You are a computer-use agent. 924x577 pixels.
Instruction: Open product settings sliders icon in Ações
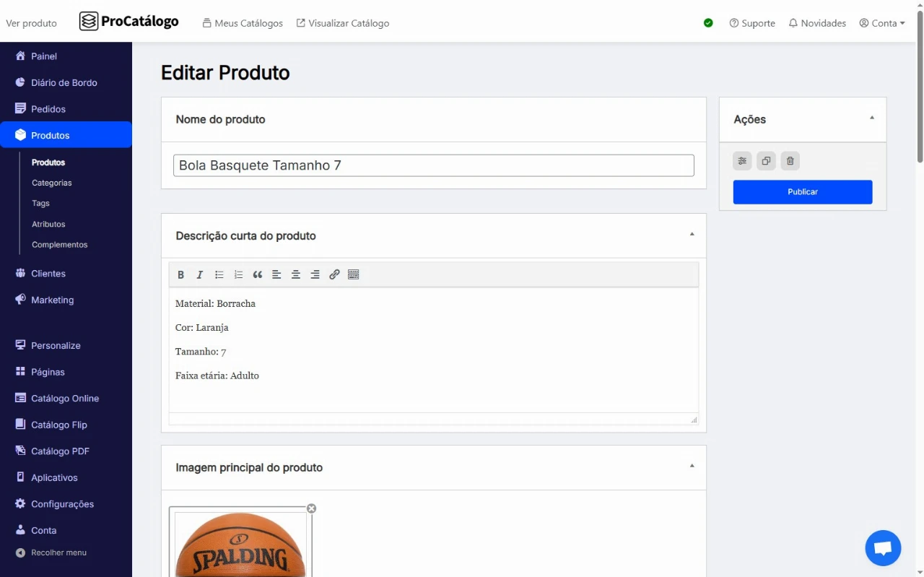tap(742, 161)
